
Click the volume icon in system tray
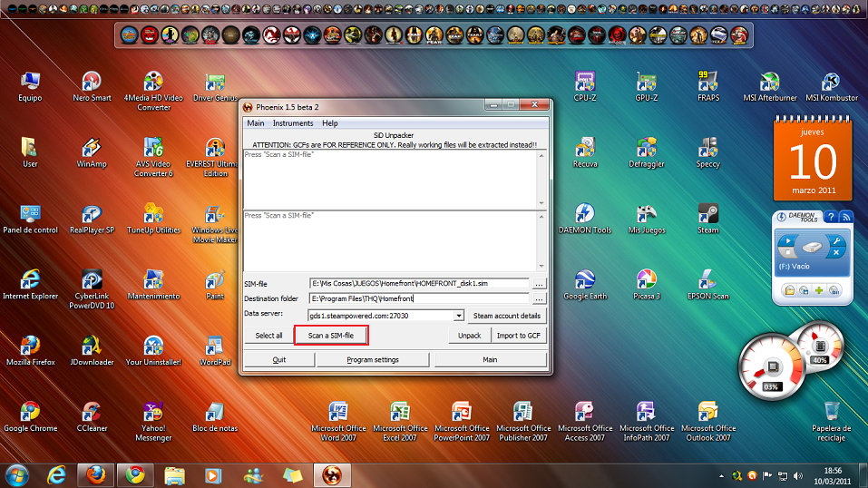797,476
